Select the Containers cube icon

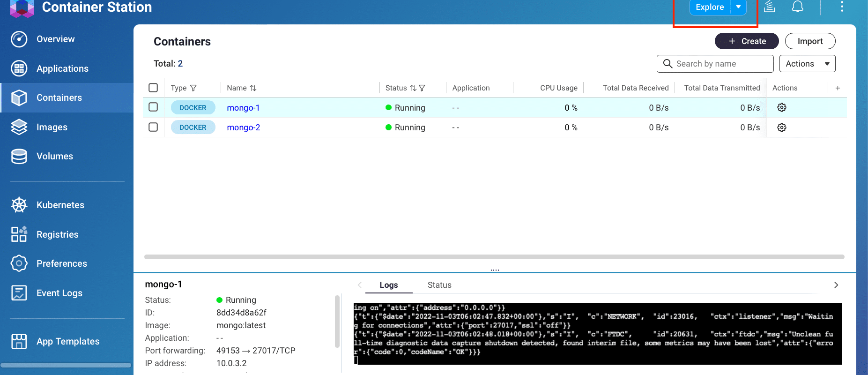(19, 97)
